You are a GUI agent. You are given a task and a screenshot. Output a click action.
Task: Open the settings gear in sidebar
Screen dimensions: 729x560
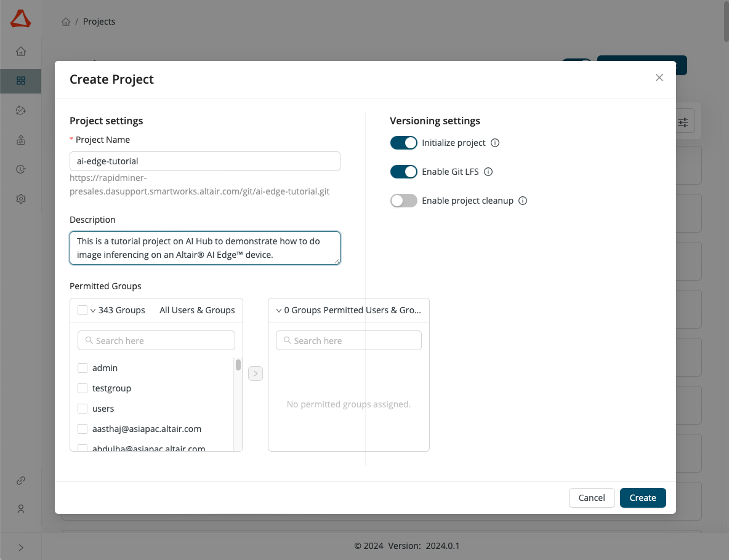click(21, 199)
